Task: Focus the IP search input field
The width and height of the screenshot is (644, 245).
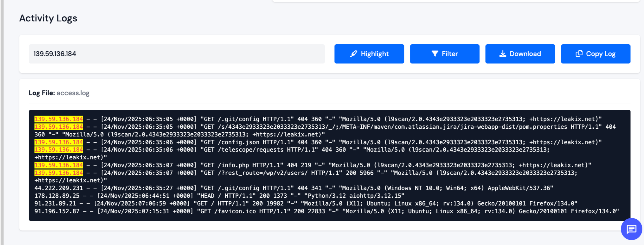Action: click(x=177, y=54)
